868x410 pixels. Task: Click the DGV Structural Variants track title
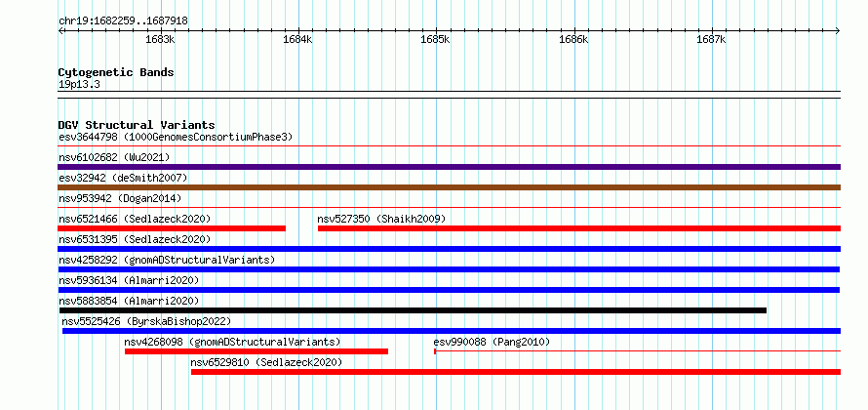137,125
